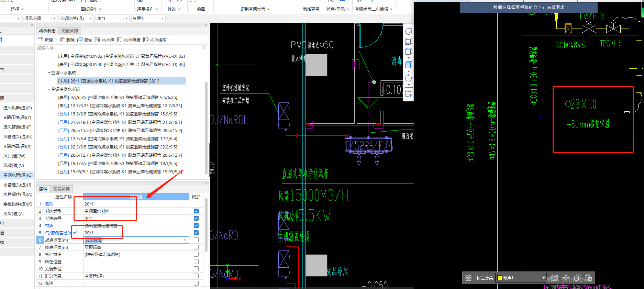Viewport: 644px width, 289px height.
Task: Open the 28*1 component dropdown
Action: (x=112, y=18)
